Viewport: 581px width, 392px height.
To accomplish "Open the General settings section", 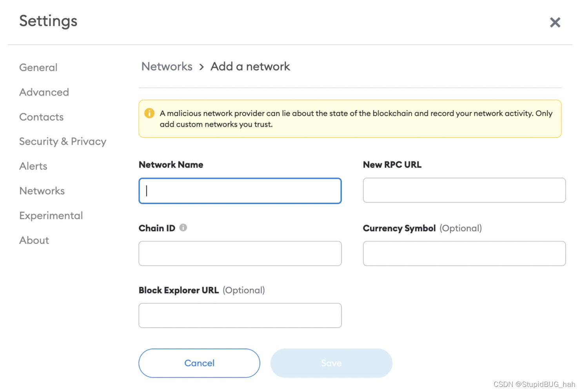I will [38, 67].
